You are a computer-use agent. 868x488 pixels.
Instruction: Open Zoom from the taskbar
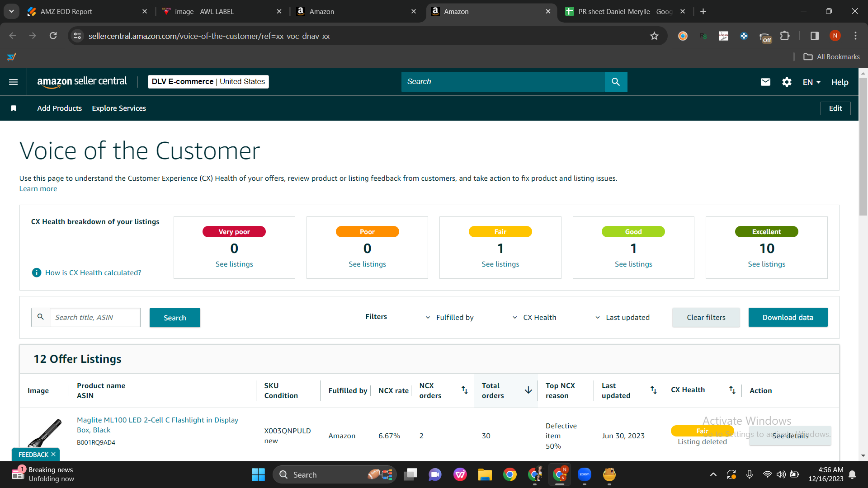tap(584, 474)
